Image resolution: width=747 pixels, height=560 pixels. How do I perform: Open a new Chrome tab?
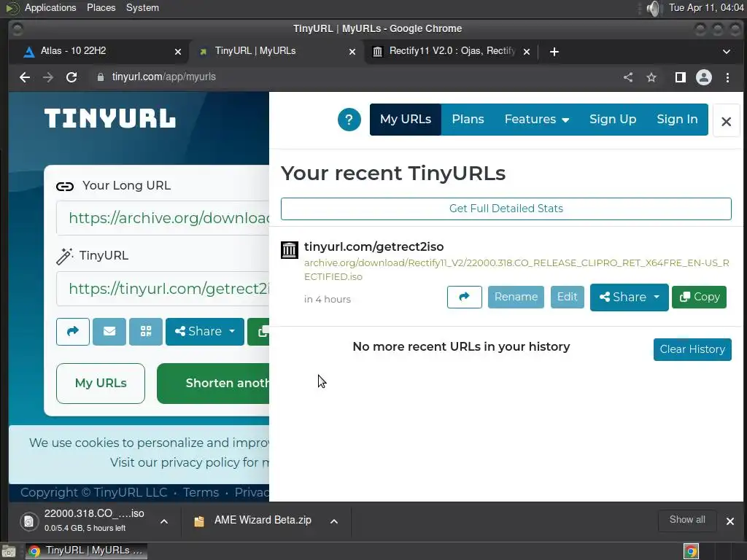point(554,52)
